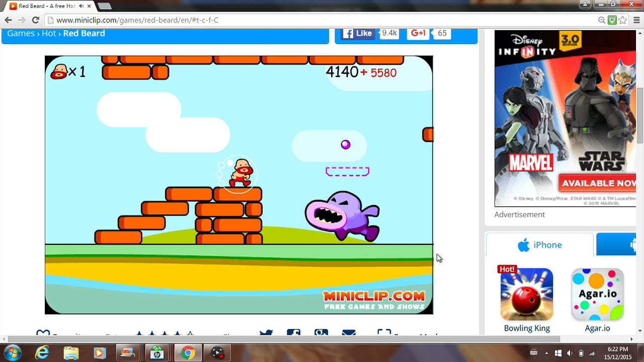Reload the Miniclip page
The image size is (644, 362).
(35, 20)
